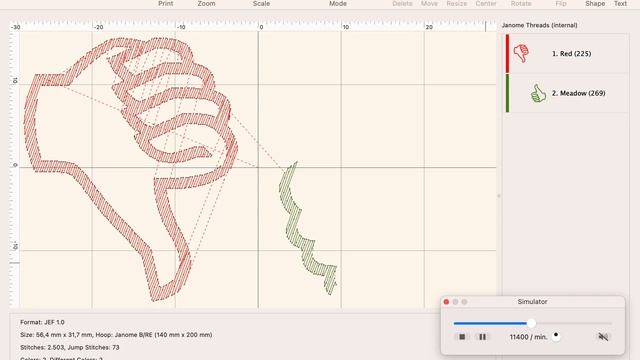
Task: Select the green thumbs-up thread thumbnail
Action: tap(538, 93)
